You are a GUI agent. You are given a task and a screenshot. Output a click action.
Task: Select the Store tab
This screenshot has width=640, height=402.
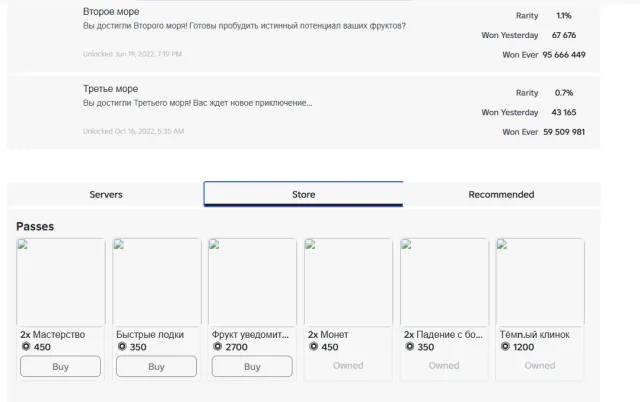[x=303, y=194]
